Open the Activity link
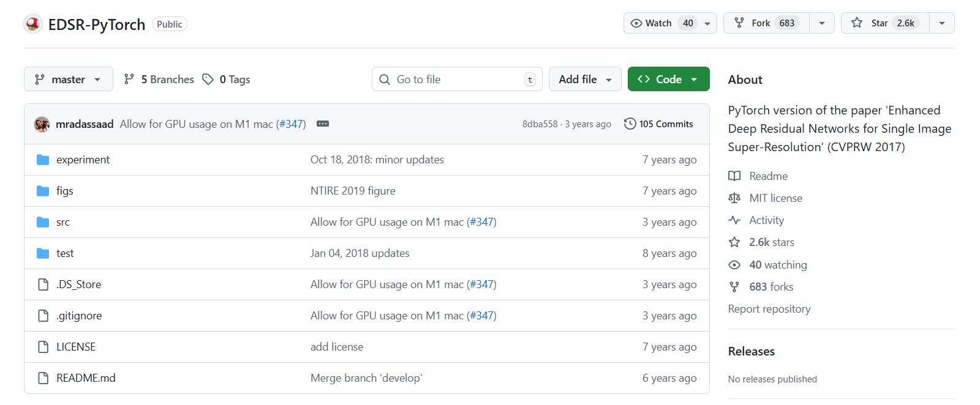The width and height of the screenshot is (980, 405). (766, 220)
